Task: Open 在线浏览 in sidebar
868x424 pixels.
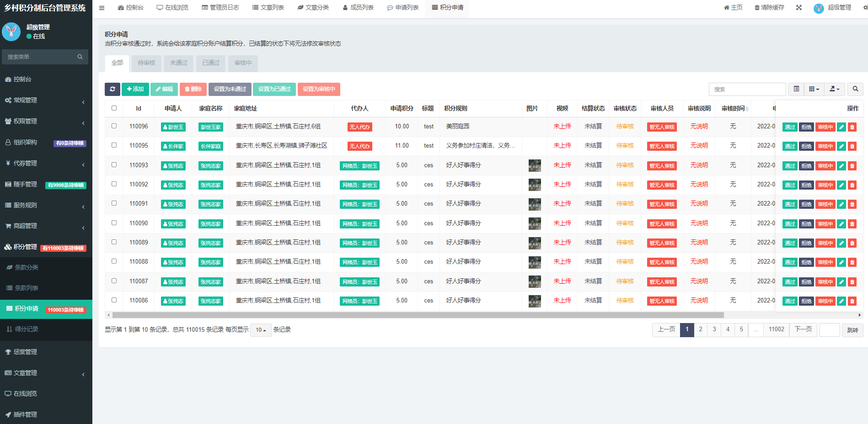Action: 46,393
